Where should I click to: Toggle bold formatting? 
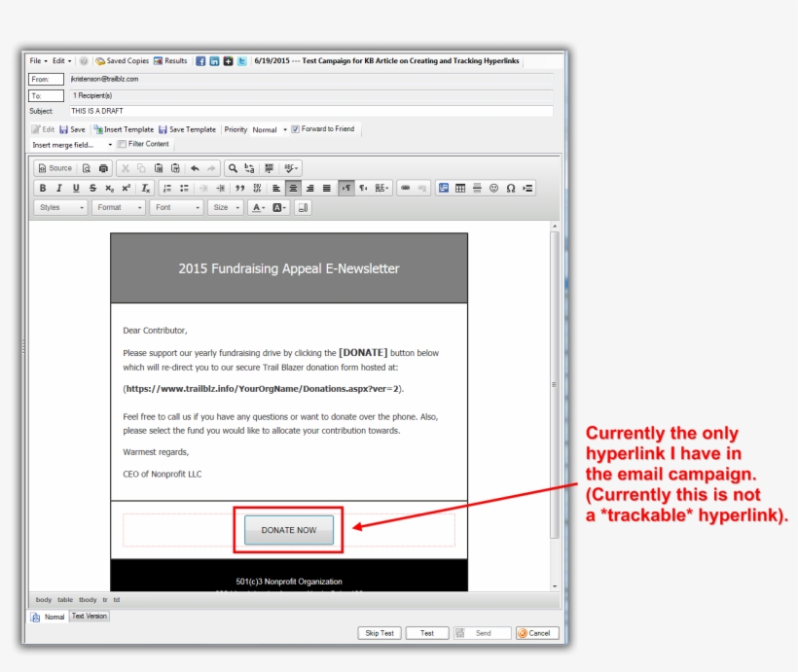point(42,187)
